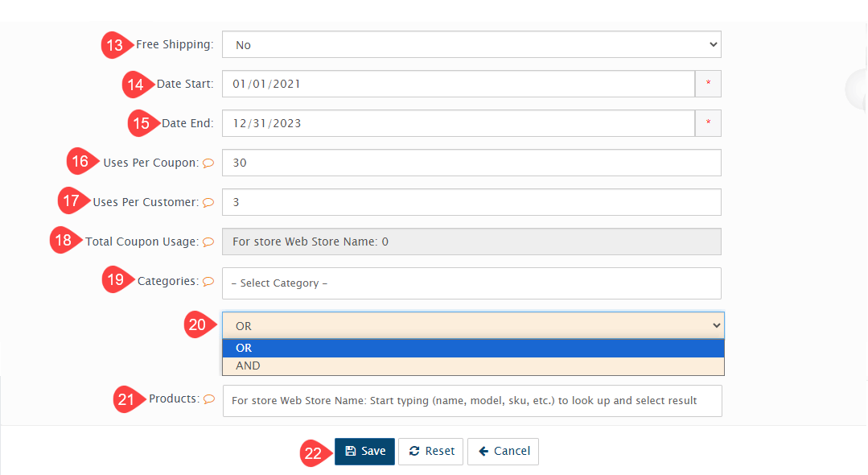Choose the AND option in list
This screenshot has height=475, width=868.
[x=473, y=366]
